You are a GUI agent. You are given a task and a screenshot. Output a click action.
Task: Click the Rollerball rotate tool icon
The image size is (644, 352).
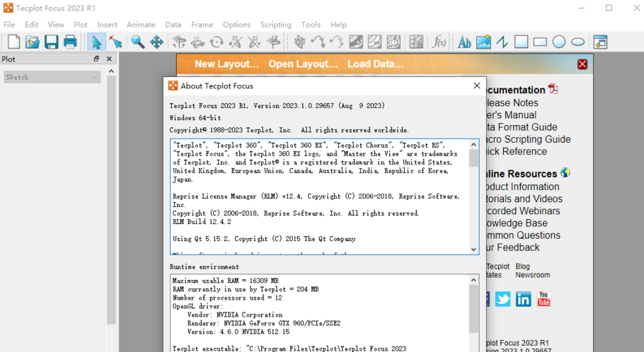198,42
